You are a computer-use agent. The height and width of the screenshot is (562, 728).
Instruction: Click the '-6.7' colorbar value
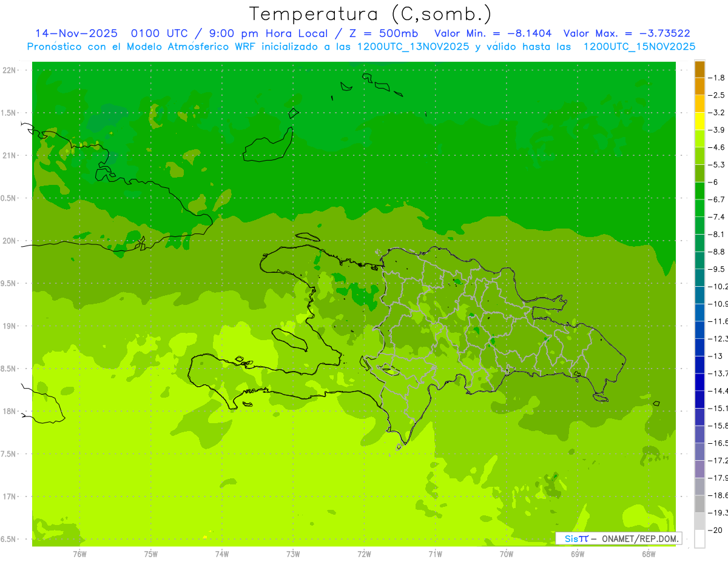[x=716, y=199]
